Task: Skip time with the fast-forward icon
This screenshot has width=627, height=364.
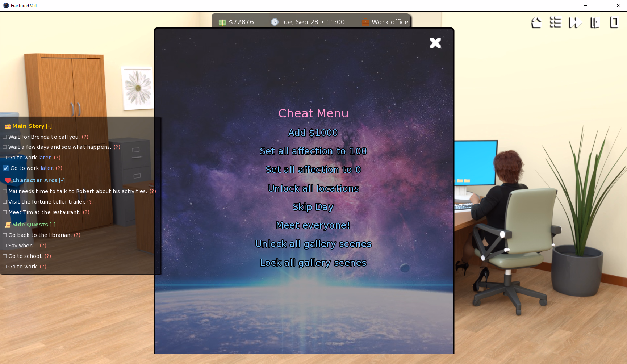Action: pos(575,22)
